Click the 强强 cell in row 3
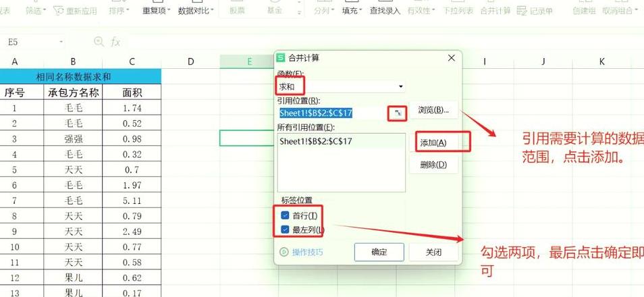The width and height of the screenshot is (644, 297). (73, 139)
